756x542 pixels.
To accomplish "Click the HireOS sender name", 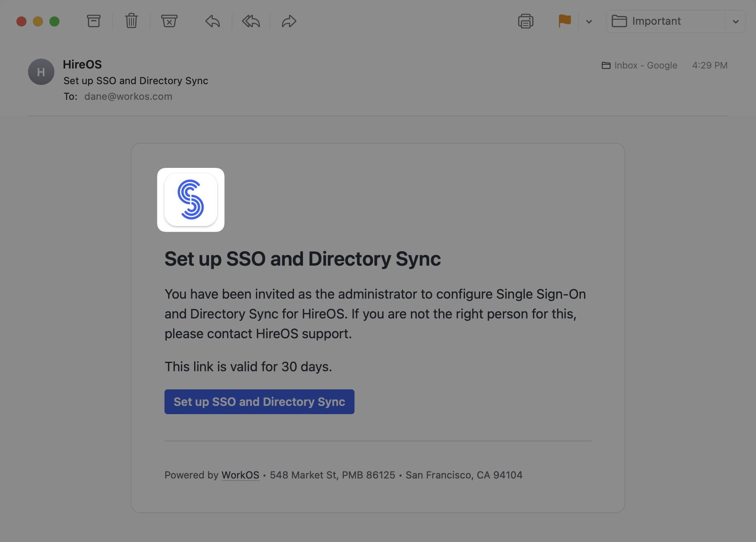I will [x=82, y=64].
